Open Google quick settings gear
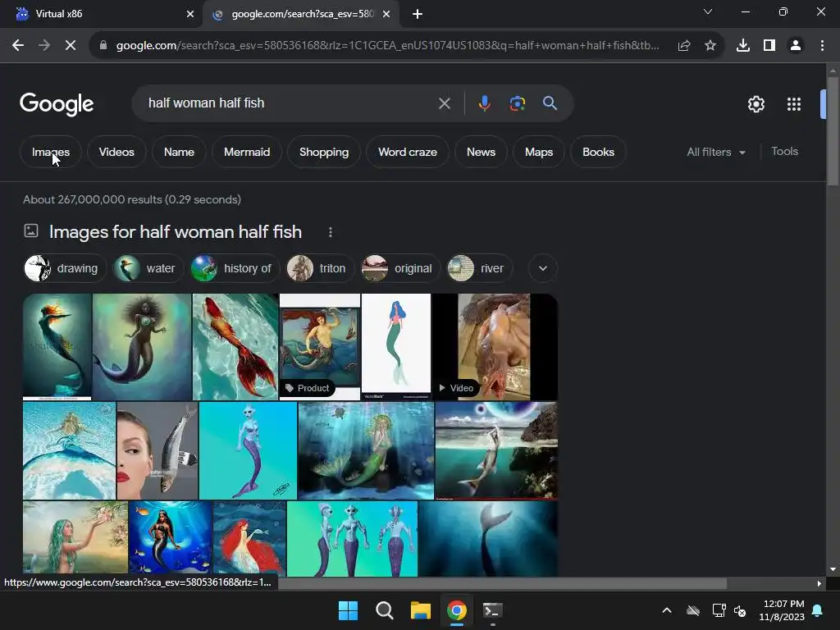This screenshot has height=630, width=840. 756,104
